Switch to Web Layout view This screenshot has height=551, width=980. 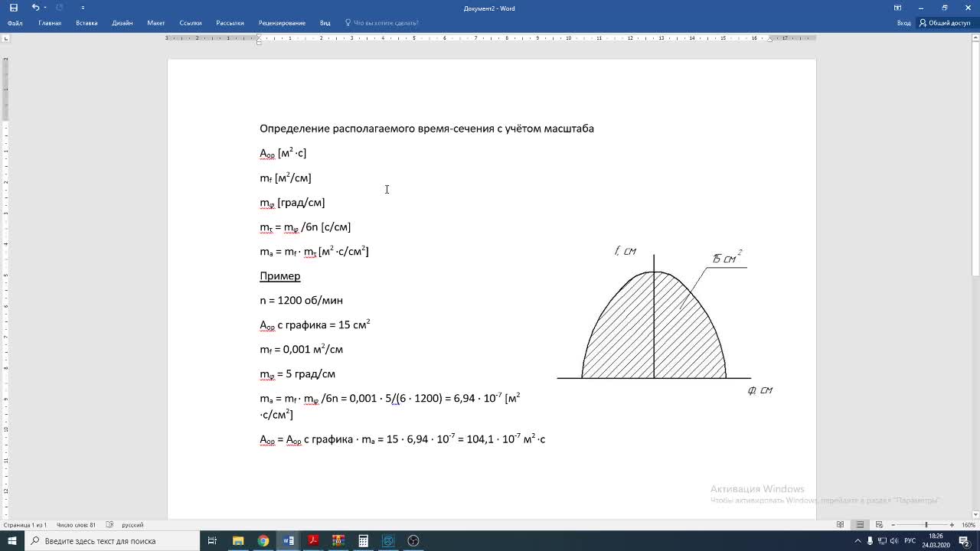tap(879, 525)
